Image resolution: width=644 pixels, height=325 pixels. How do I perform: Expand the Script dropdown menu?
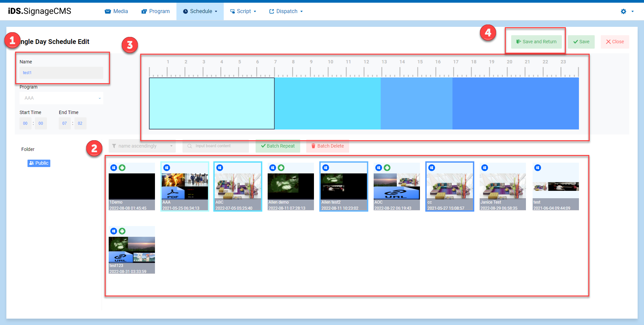coord(243,11)
